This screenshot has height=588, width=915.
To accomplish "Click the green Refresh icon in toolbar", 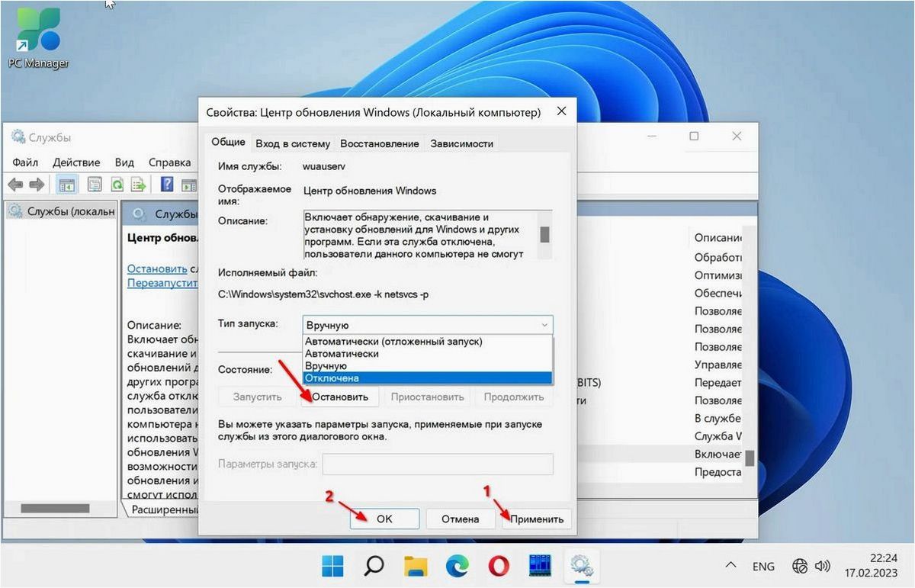I will coord(117,185).
